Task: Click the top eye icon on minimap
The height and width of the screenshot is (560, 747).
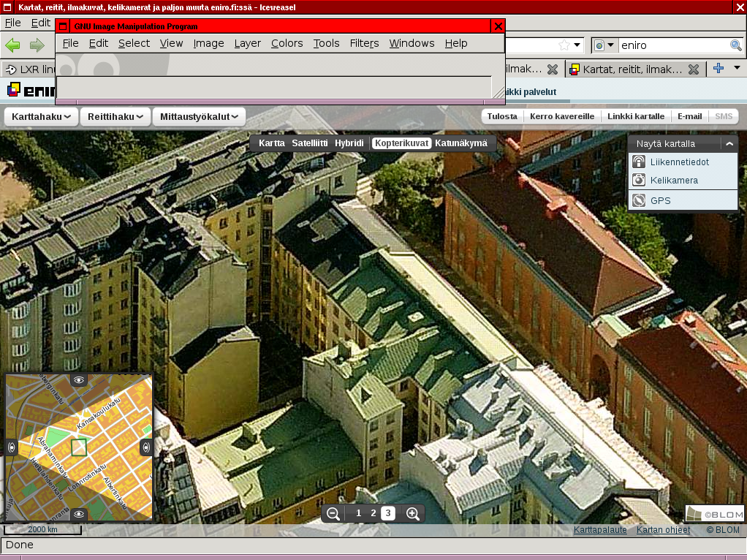Action: click(x=79, y=380)
